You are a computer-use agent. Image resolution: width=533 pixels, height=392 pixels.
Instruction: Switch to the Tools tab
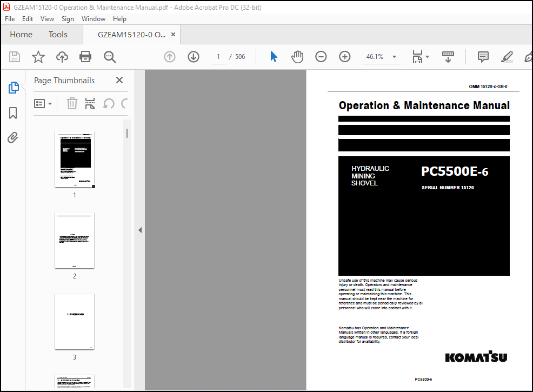tap(58, 35)
